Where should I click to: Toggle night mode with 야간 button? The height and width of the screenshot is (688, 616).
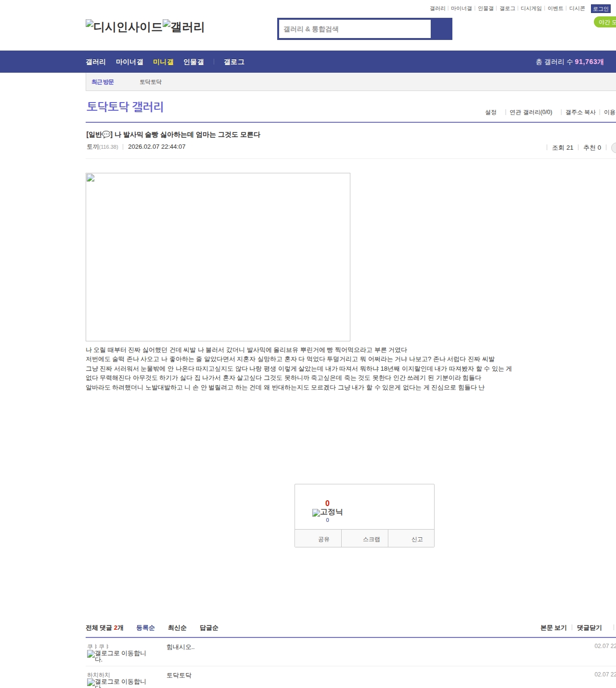[605, 22]
